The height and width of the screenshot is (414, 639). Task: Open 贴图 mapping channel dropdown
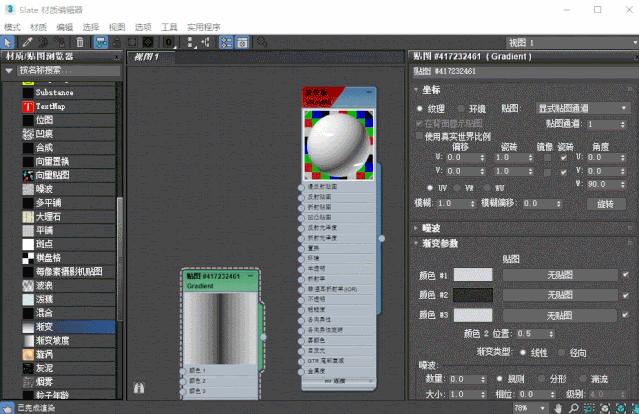point(582,108)
